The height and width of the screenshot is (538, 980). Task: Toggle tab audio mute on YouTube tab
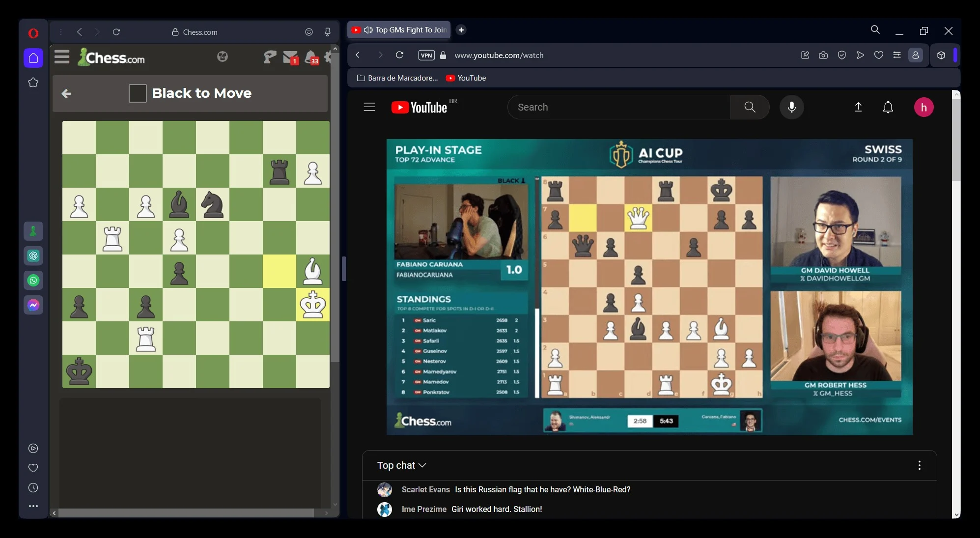(x=368, y=30)
